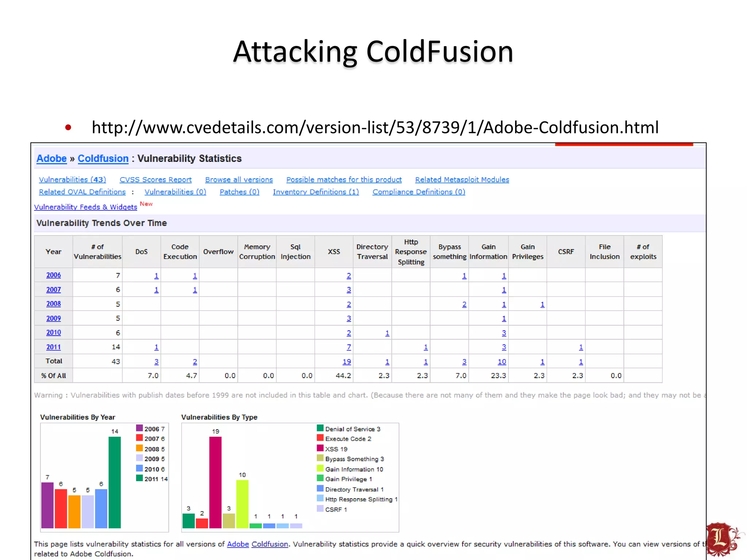Open Inventory Definitions (1) link
Viewport: 747px width, 560px height.
click(x=316, y=192)
